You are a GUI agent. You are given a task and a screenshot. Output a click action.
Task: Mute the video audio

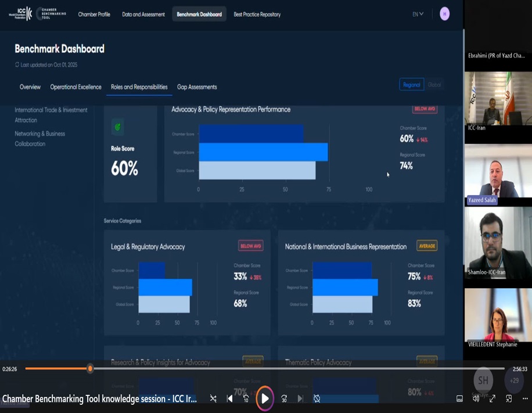pyautogui.click(x=476, y=398)
